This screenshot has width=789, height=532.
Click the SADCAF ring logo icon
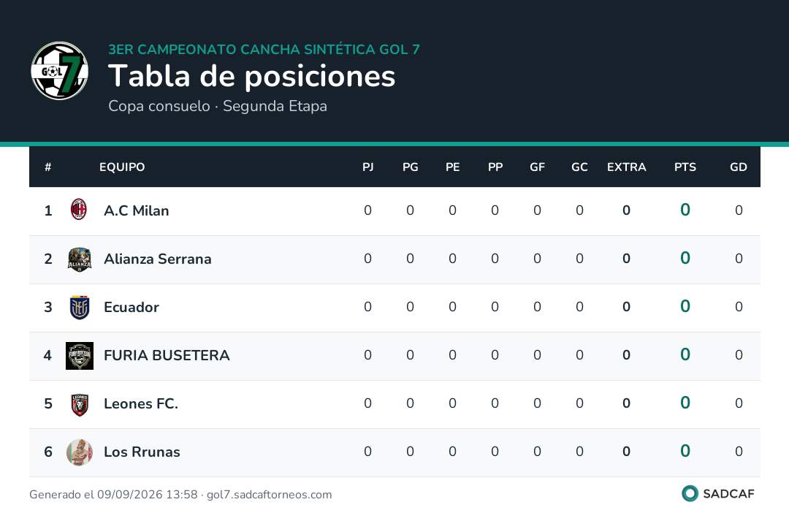690,493
